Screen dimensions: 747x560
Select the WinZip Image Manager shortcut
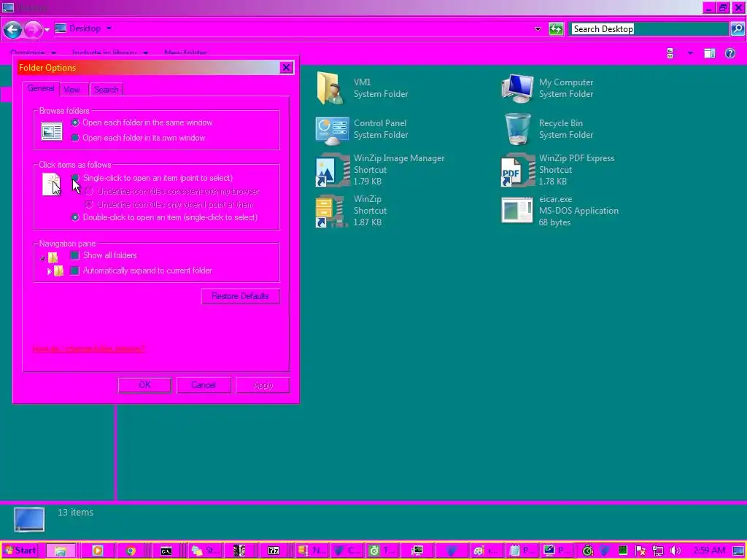click(332, 170)
